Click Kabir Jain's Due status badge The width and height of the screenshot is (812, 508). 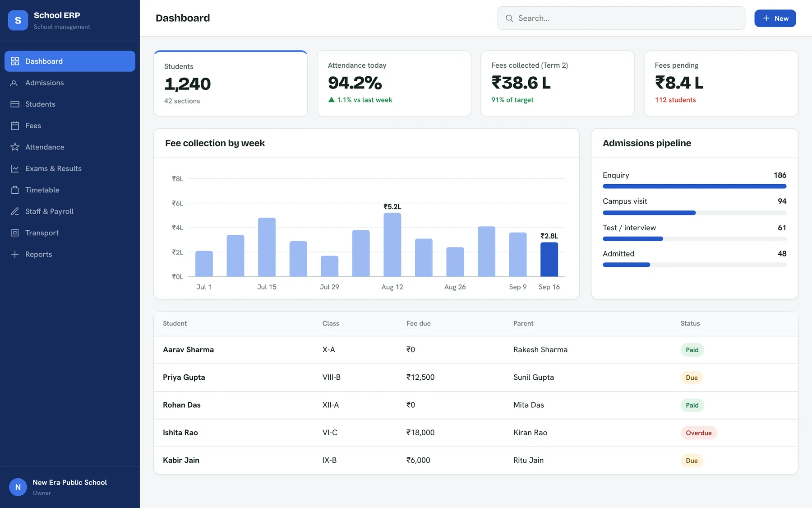692,461
